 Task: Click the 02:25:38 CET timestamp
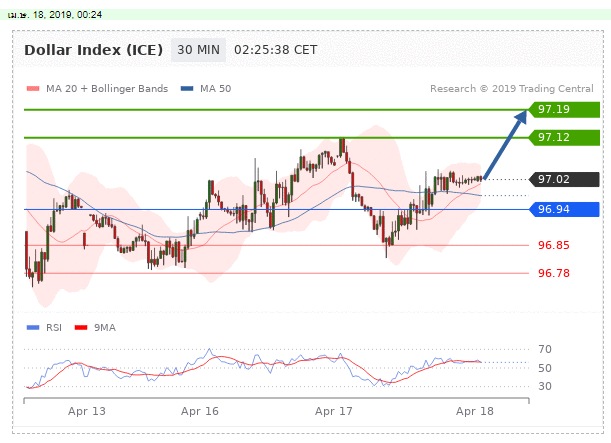[x=275, y=50]
